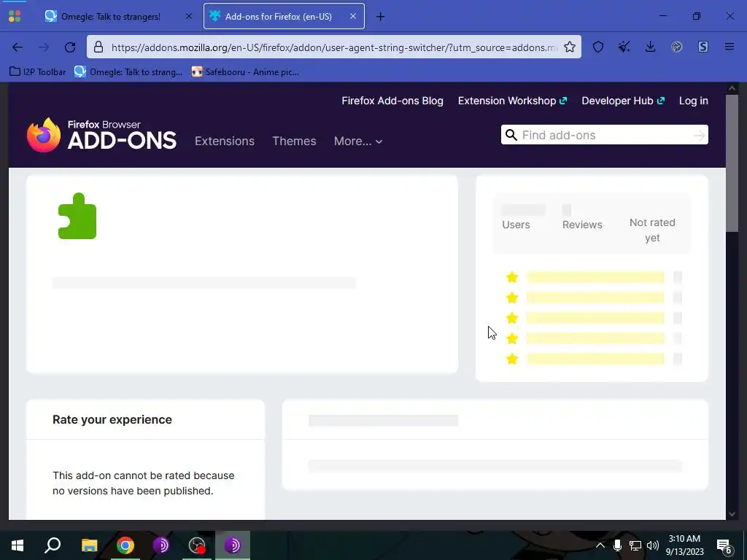The width and height of the screenshot is (747, 560).
Task: Open the Firefox hamburger menu
Action: pos(729,47)
